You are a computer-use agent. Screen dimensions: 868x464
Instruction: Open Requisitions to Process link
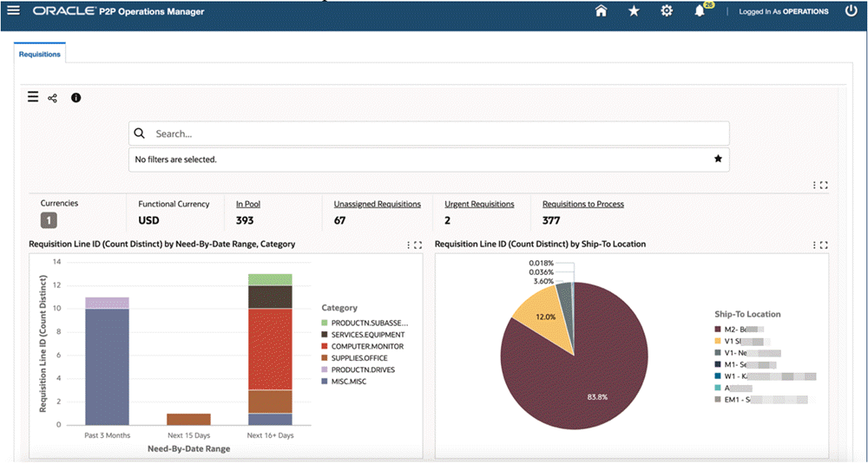click(x=583, y=204)
